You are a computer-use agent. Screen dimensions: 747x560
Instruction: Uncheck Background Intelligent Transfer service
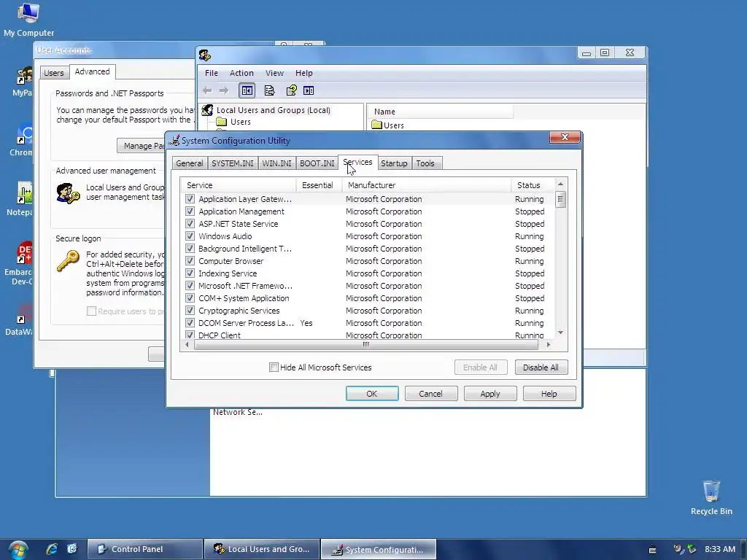coord(190,248)
